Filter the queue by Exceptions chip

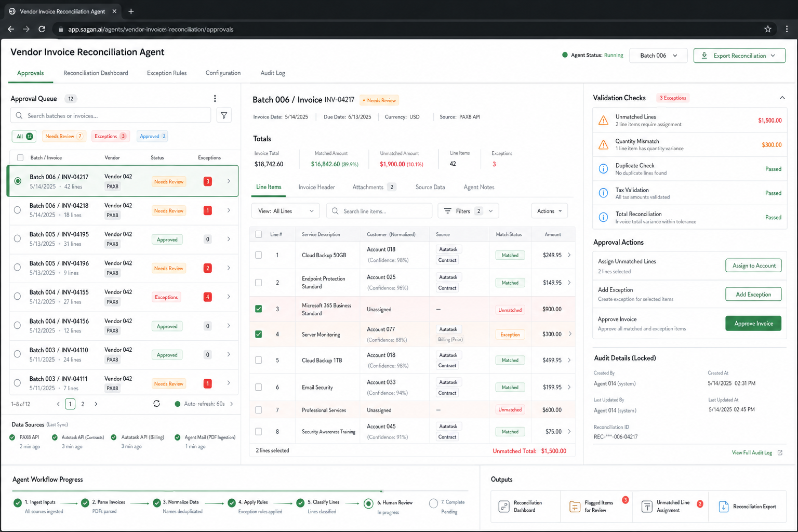click(110, 136)
